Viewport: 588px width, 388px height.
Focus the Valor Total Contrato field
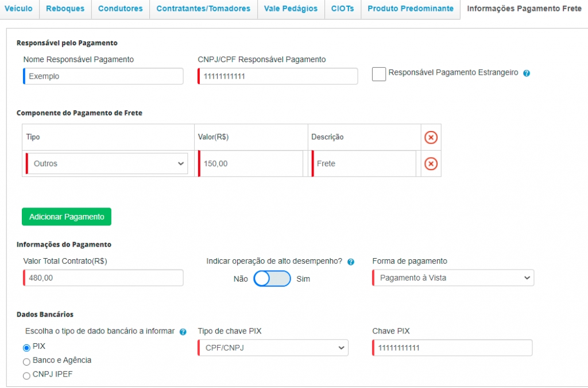click(x=103, y=278)
